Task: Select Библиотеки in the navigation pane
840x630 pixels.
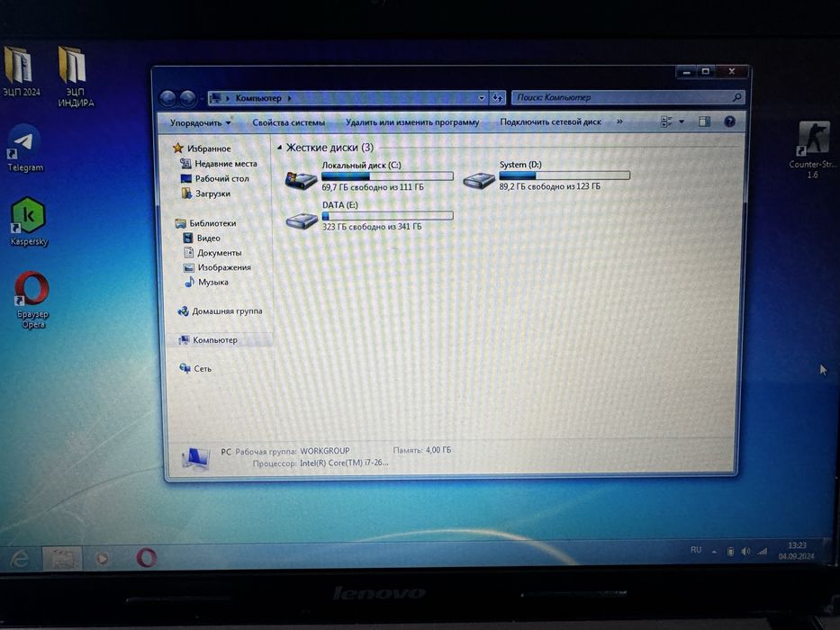Action: point(206,223)
